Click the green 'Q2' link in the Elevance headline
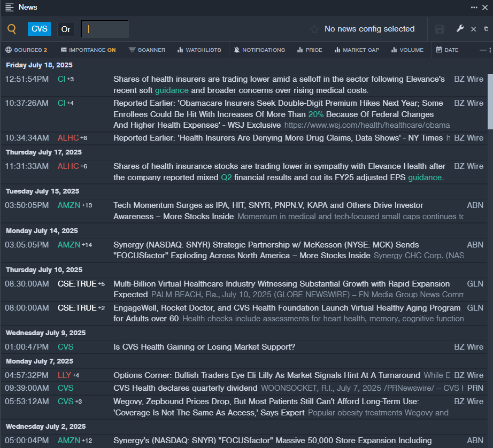493x448 pixels. coord(226,177)
